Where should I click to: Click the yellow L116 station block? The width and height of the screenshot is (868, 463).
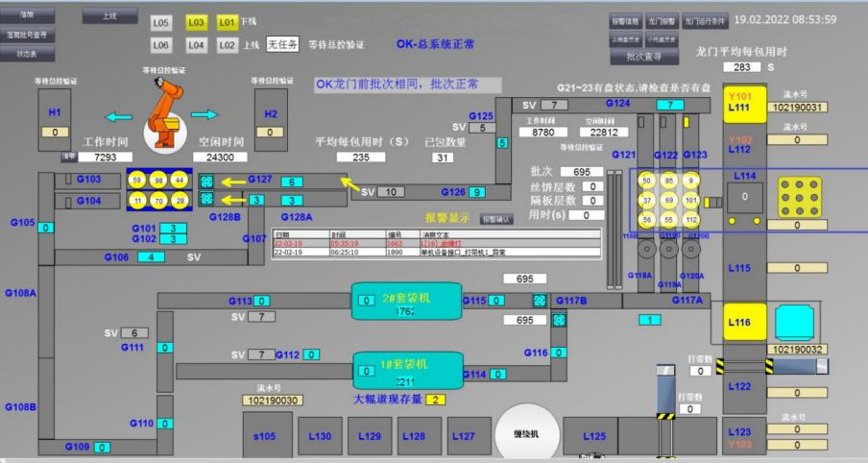(x=739, y=323)
